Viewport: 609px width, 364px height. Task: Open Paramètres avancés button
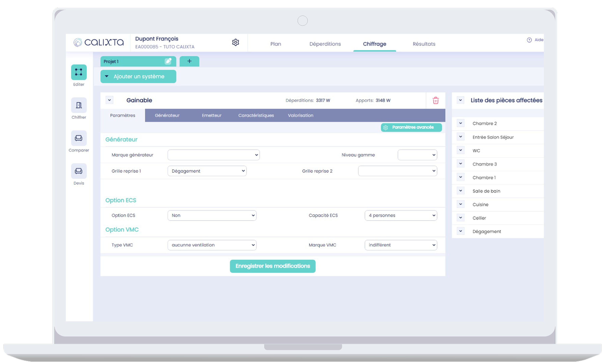click(411, 127)
